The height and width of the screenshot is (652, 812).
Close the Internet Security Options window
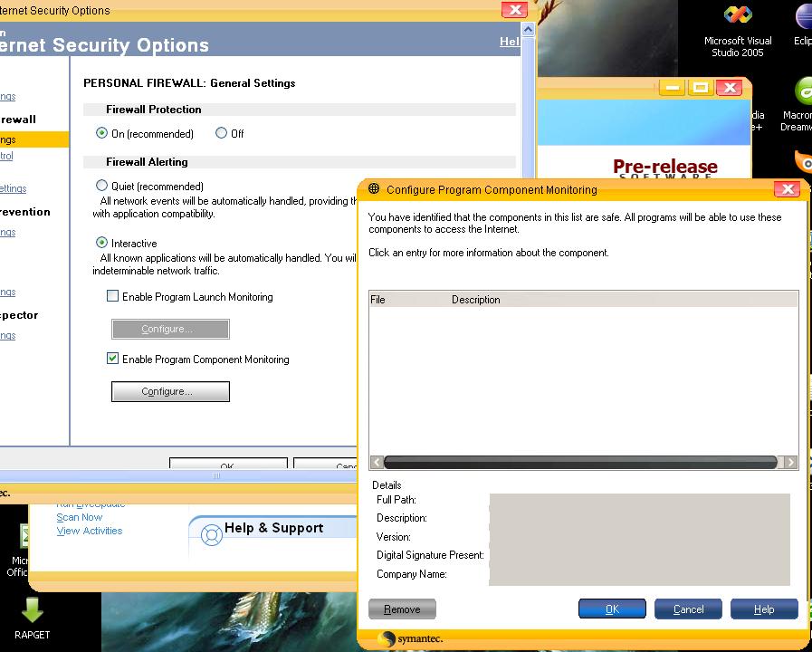click(514, 10)
